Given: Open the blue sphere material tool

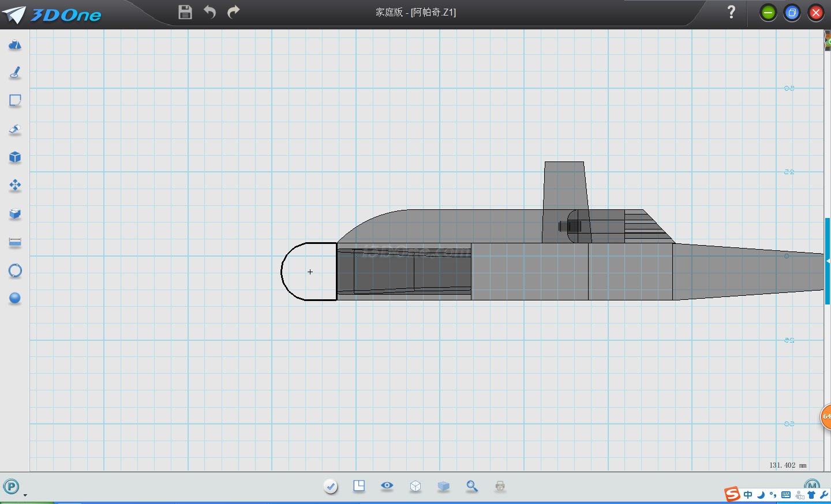Looking at the screenshot, I should (x=15, y=298).
